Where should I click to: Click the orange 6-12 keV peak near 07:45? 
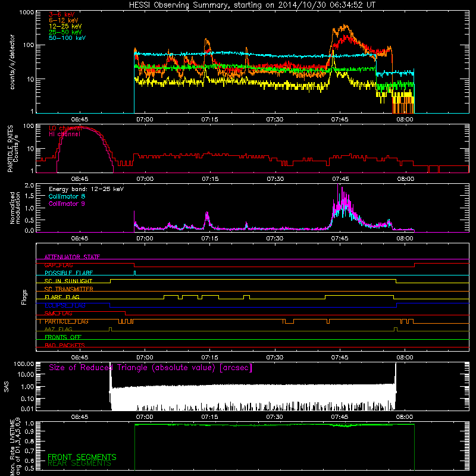[344, 27]
